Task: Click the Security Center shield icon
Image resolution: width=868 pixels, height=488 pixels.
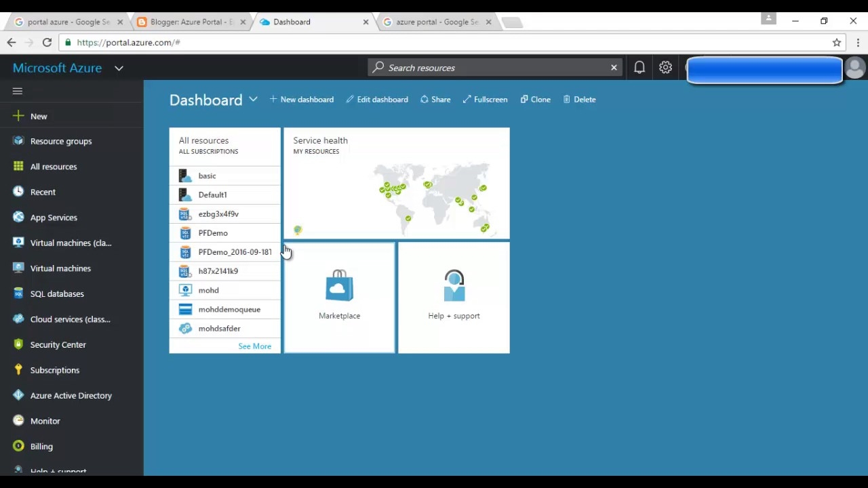Action: coord(18,344)
